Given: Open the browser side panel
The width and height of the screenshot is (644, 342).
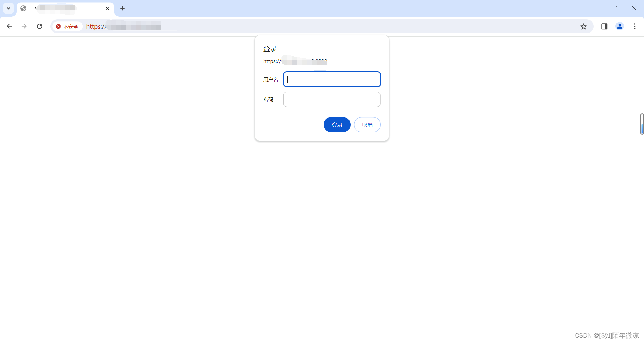Looking at the screenshot, I should pos(604,26).
